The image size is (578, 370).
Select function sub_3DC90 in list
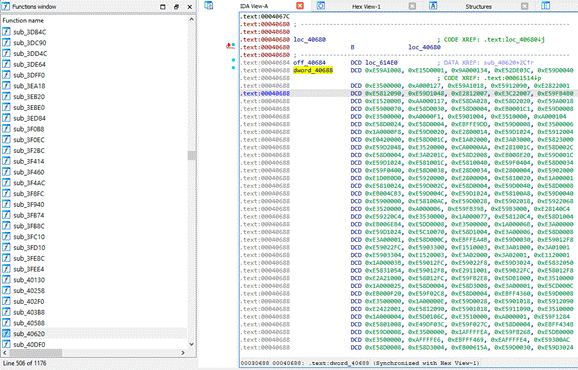pyautogui.click(x=30, y=43)
